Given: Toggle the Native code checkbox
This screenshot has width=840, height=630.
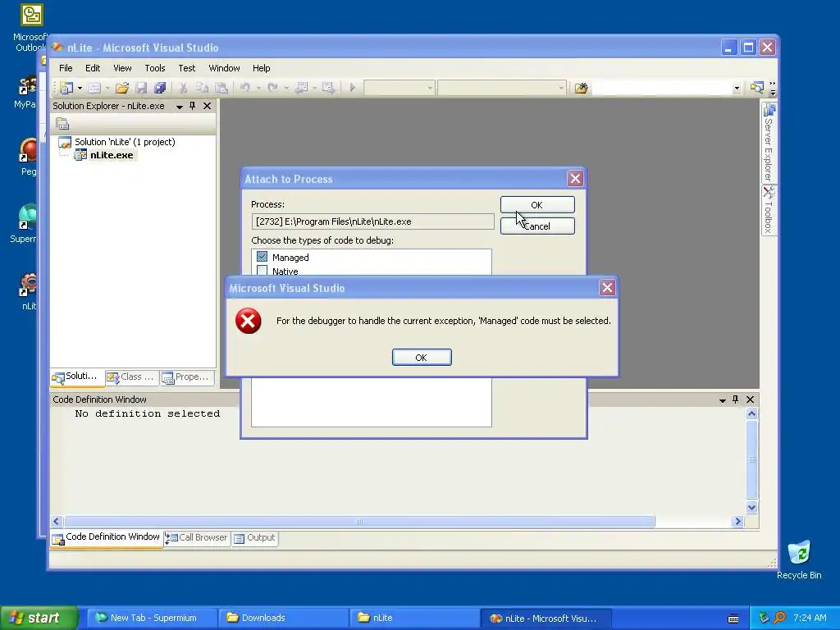Looking at the screenshot, I should (262, 271).
